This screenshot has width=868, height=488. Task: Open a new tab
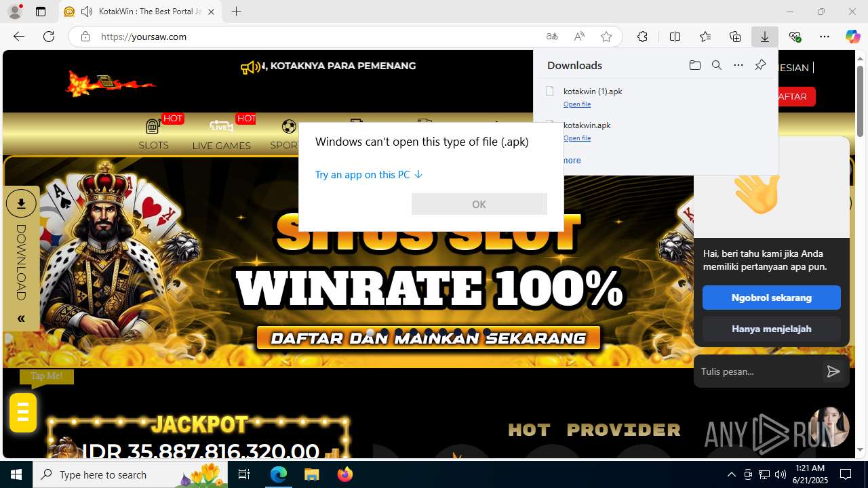pos(236,12)
